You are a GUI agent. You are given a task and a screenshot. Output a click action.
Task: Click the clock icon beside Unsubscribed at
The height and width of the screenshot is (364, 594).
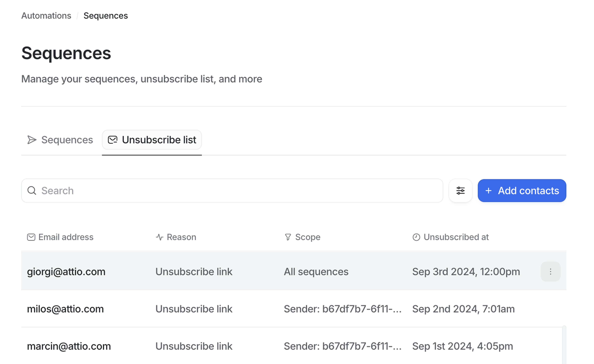[x=416, y=237]
